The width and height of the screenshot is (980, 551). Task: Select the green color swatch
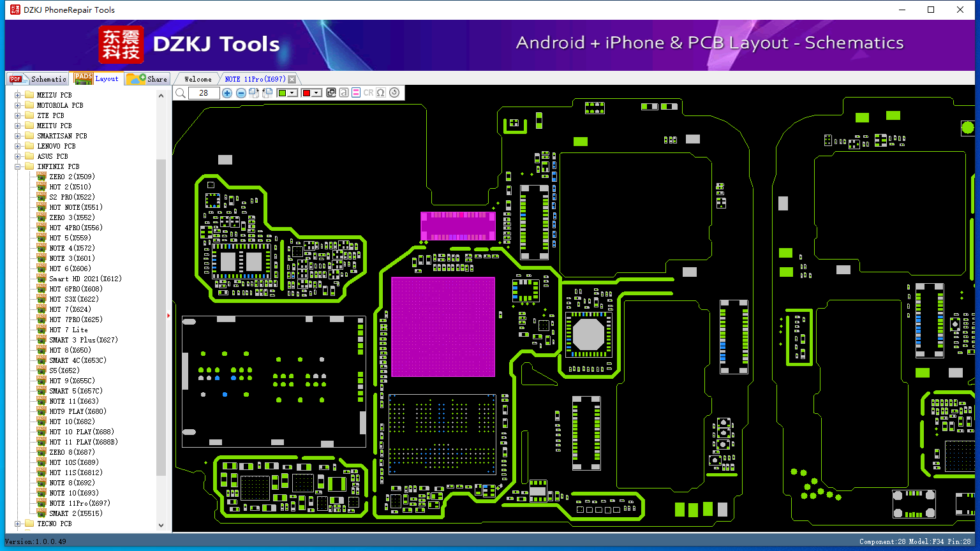(281, 92)
